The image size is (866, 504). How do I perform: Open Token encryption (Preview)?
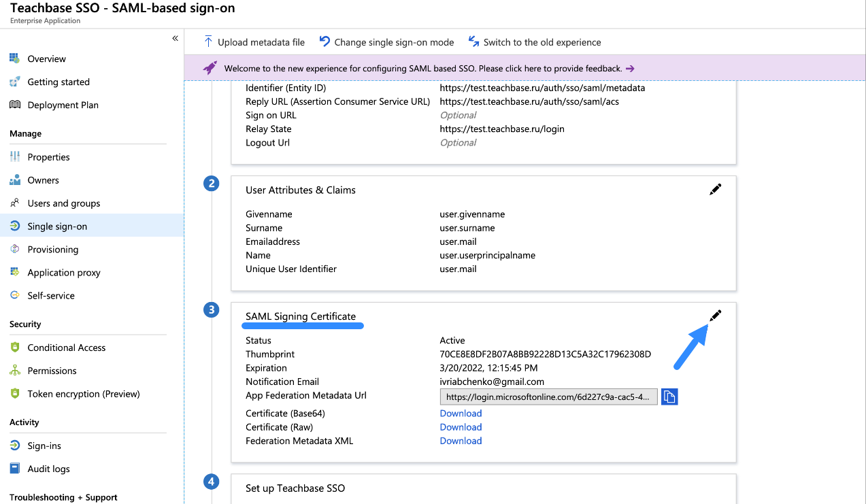[84, 393]
